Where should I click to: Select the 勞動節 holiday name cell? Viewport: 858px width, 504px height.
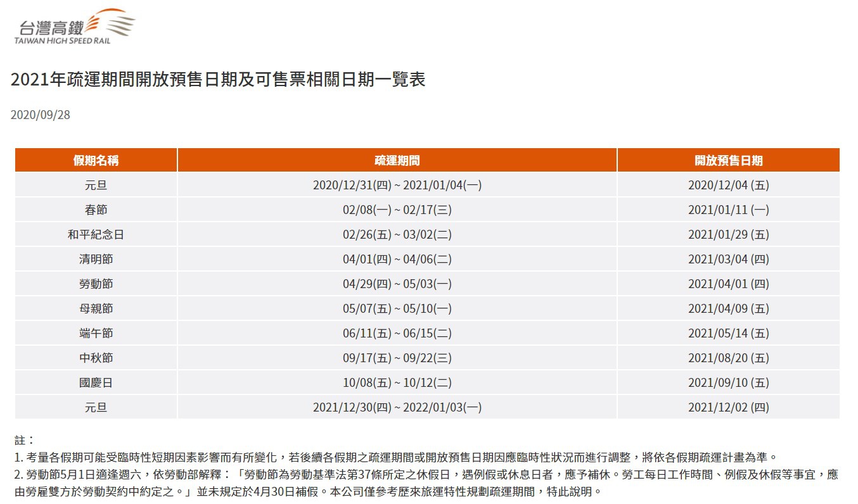96,284
